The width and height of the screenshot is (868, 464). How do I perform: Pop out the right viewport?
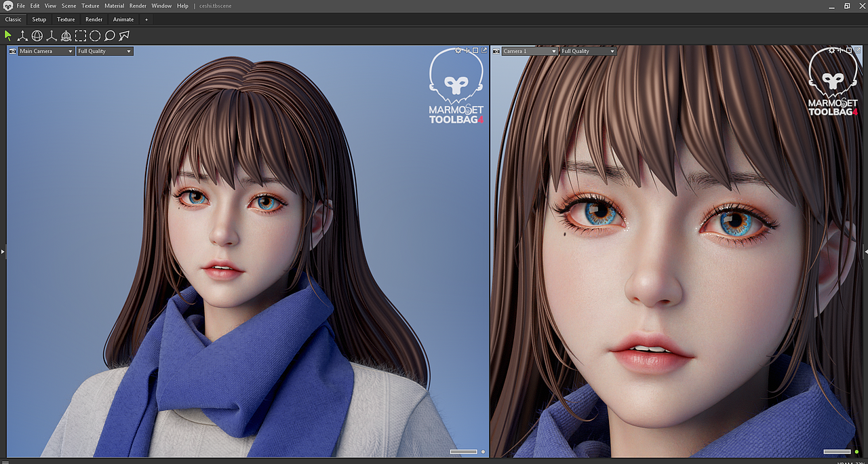[858, 50]
